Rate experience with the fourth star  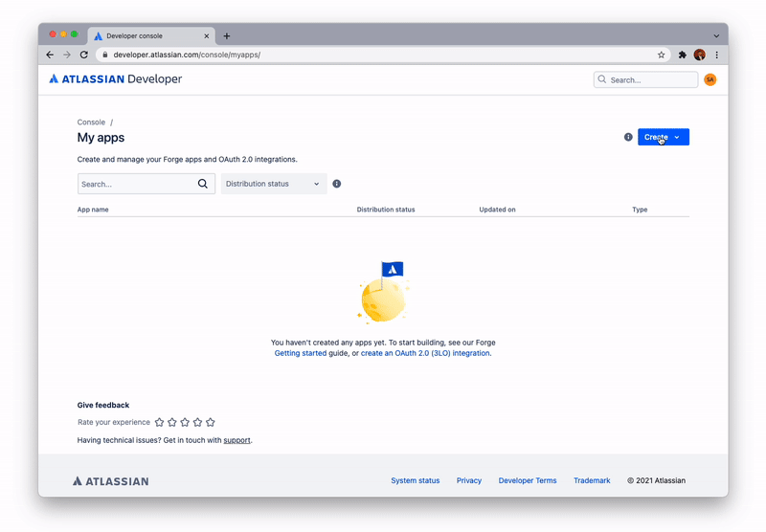(x=197, y=422)
